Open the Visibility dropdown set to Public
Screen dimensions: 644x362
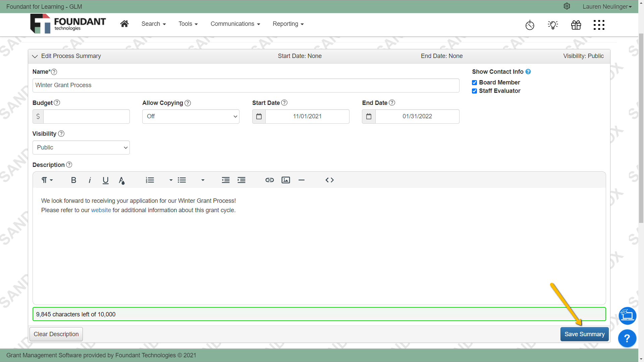pyautogui.click(x=81, y=148)
